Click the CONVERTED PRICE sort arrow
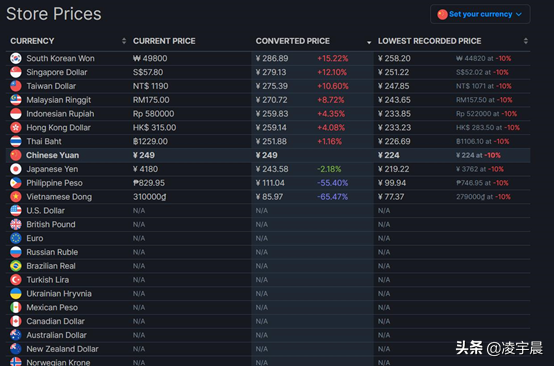Image resolution: width=554 pixels, height=366 pixels. [x=369, y=42]
